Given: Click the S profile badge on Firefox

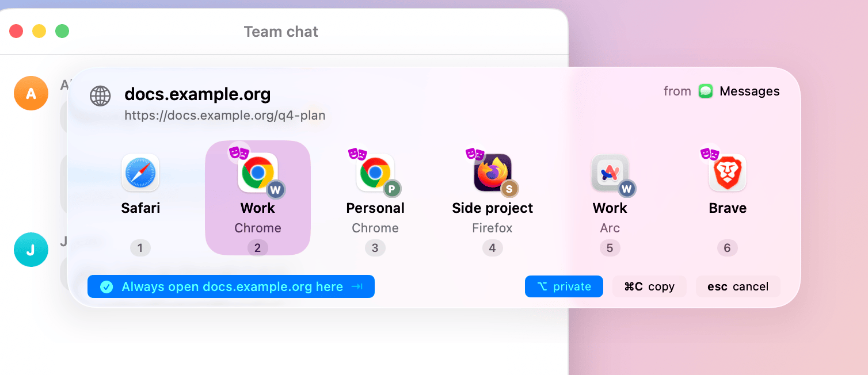Looking at the screenshot, I should pos(510,189).
